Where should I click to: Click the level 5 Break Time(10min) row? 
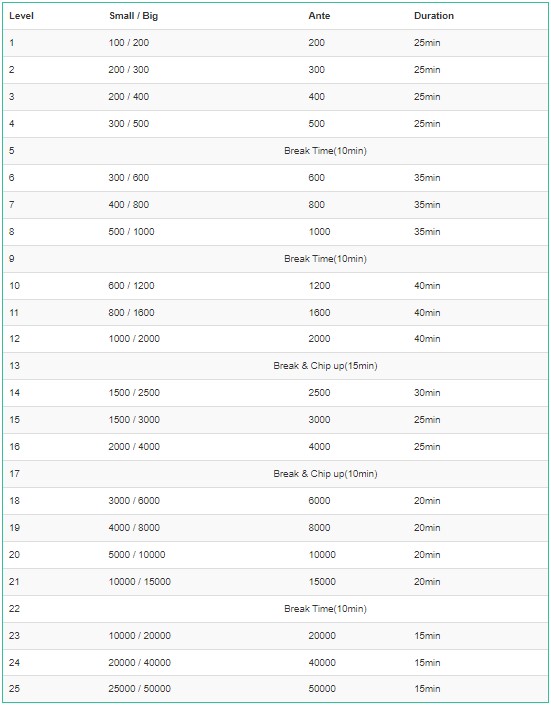coord(275,151)
